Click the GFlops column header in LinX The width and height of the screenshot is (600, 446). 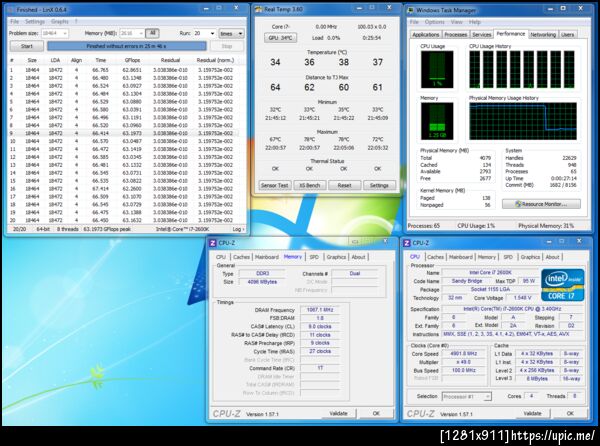pos(132,60)
